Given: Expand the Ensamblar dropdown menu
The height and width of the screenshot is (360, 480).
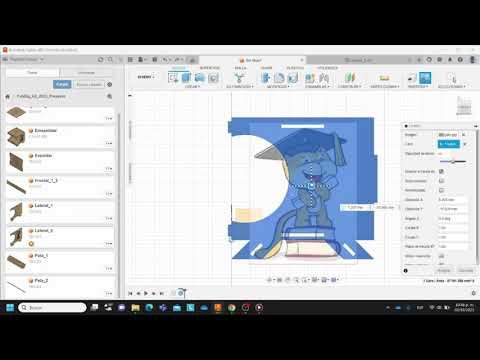Looking at the screenshot, I should pos(317,87).
